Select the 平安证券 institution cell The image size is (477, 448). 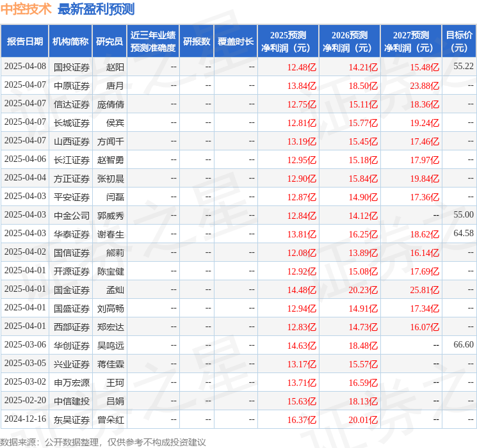[72, 197]
